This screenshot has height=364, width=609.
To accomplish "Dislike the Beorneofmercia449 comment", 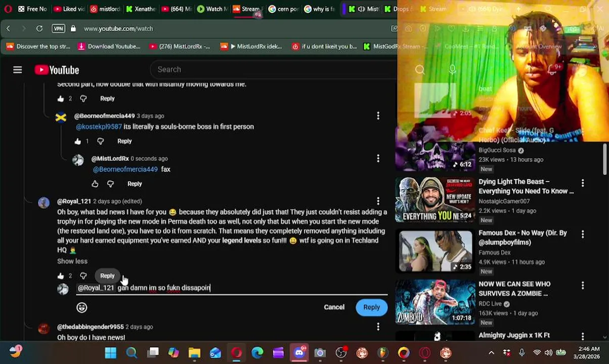I will 100,142.
